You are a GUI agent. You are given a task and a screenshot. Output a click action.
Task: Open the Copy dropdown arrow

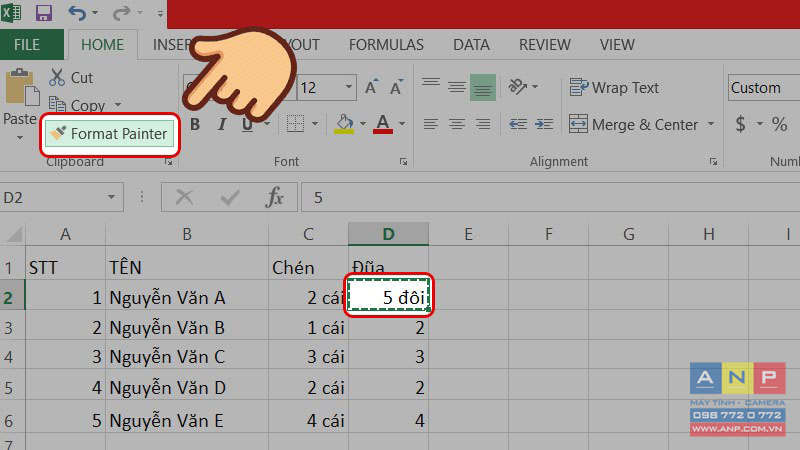118,105
